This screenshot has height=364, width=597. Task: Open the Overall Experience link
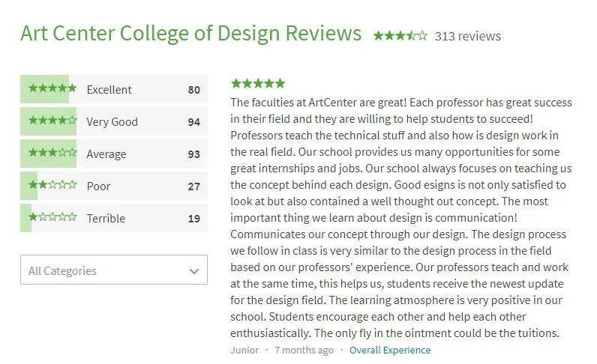(390, 350)
